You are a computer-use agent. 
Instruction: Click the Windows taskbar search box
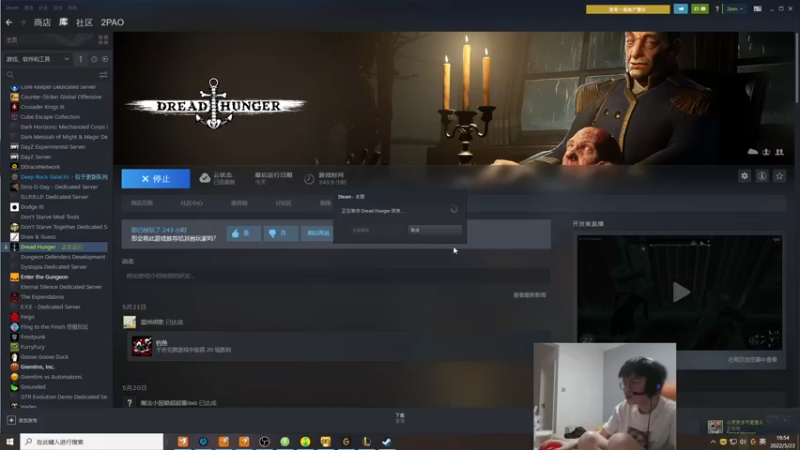pyautogui.click(x=92, y=441)
